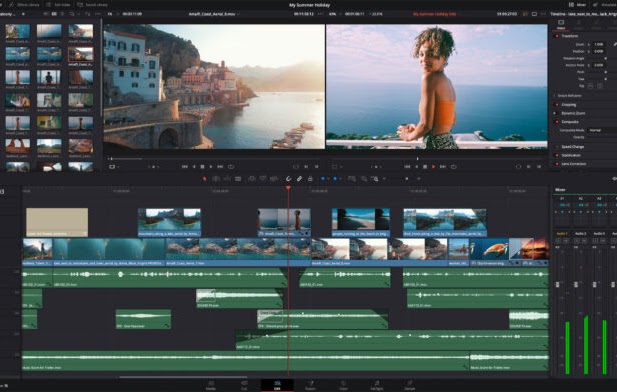Click the Insert clip icon
The image size is (617, 392).
click(252, 179)
